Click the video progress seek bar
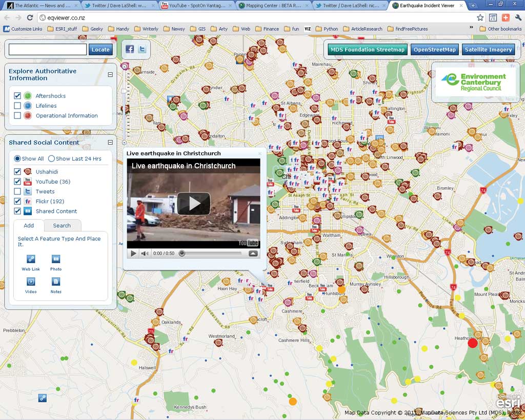This screenshot has height=420, width=525. [x=211, y=253]
